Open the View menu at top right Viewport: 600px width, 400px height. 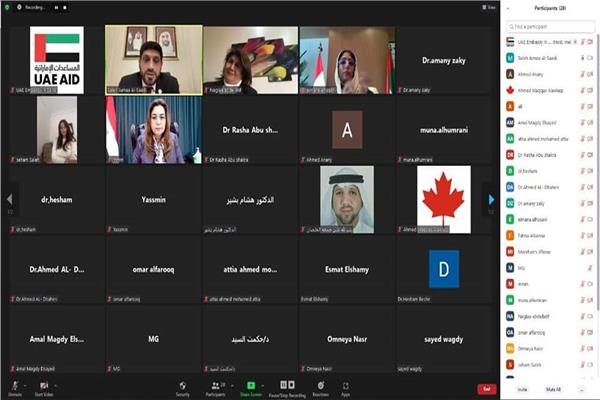pos(489,7)
